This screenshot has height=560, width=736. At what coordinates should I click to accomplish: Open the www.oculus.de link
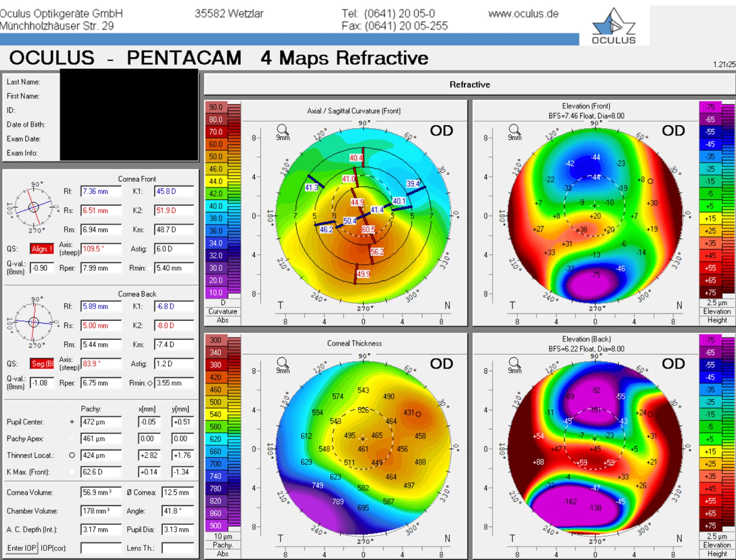click(523, 14)
